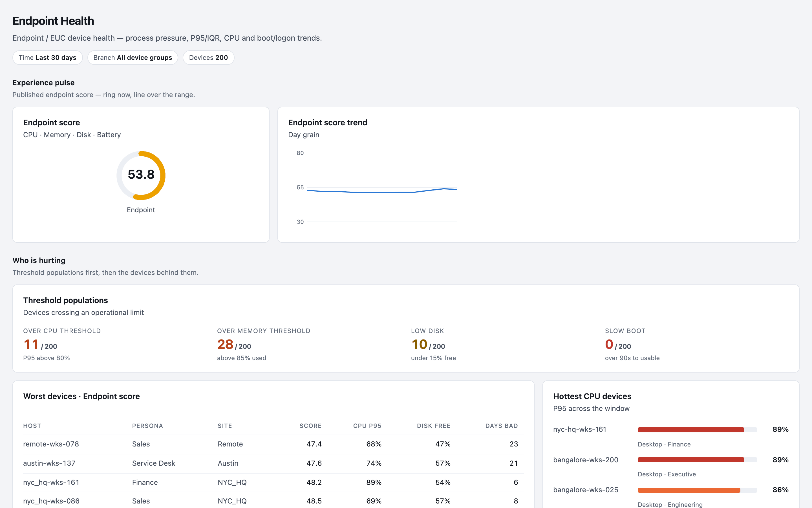This screenshot has height=508, width=812.
Task: Click the 86% CPU value
Action: (780, 490)
